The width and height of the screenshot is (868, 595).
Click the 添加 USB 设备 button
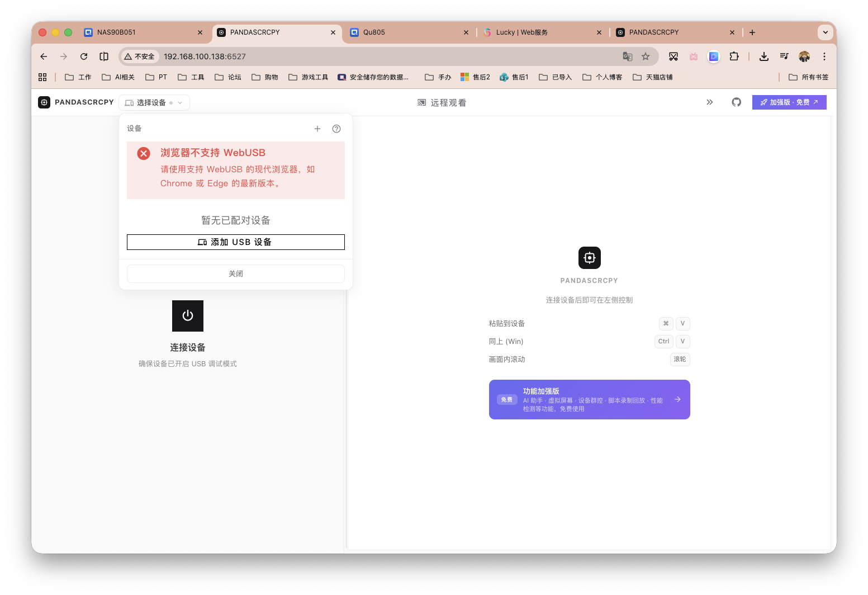pos(235,242)
